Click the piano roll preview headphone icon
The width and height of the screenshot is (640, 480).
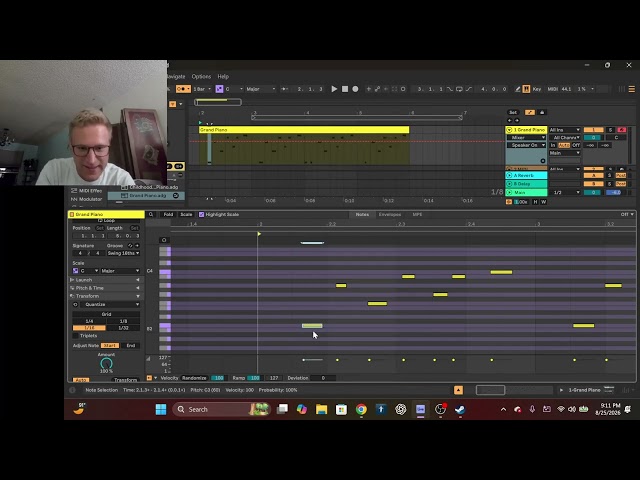pos(164,240)
